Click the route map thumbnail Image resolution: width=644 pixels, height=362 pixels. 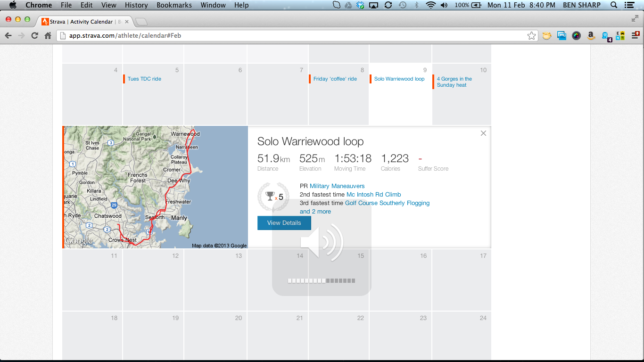[x=156, y=187]
